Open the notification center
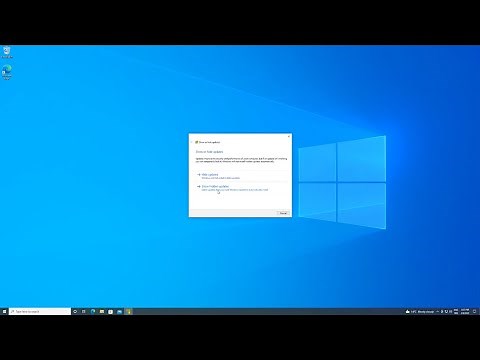Image resolution: width=480 pixels, height=360 pixels. tap(474, 312)
